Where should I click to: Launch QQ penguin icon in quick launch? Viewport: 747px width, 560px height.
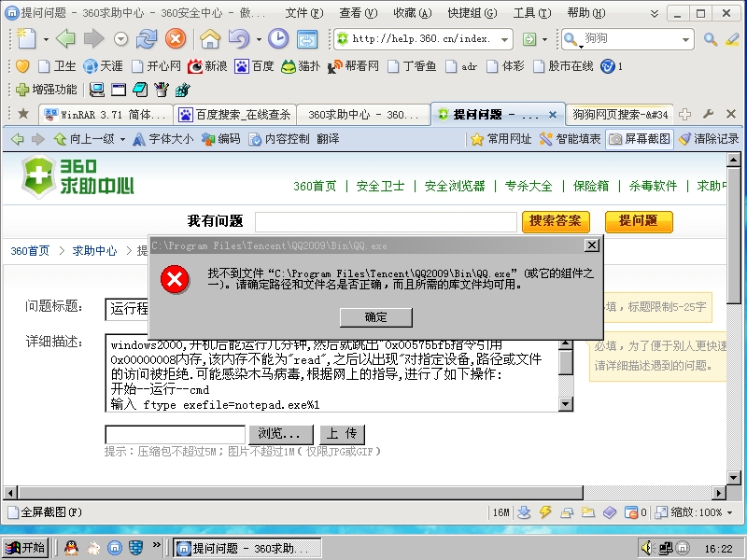pyautogui.click(x=72, y=548)
